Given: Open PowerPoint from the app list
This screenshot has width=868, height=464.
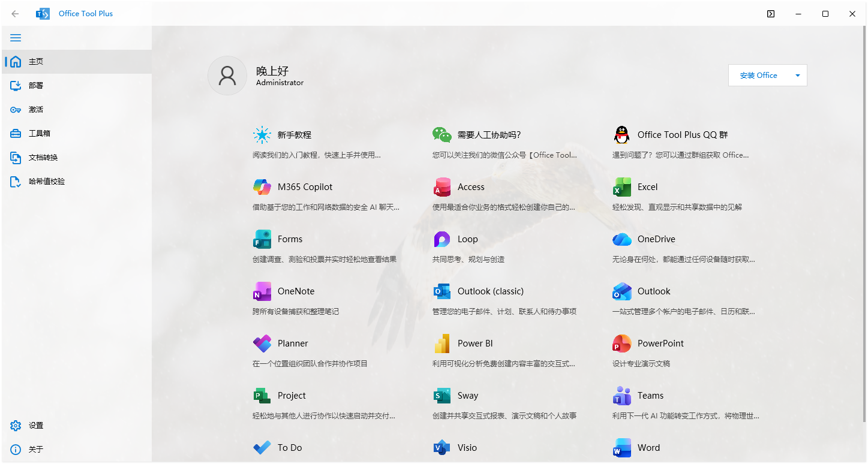Looking at the screenshot, I should coord(621,343).
